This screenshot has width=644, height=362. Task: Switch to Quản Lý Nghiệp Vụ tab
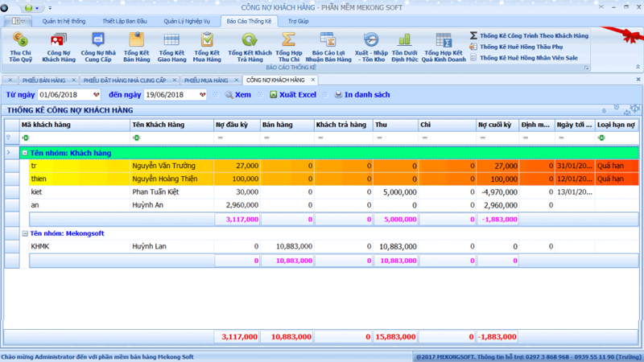pos(187,22)
